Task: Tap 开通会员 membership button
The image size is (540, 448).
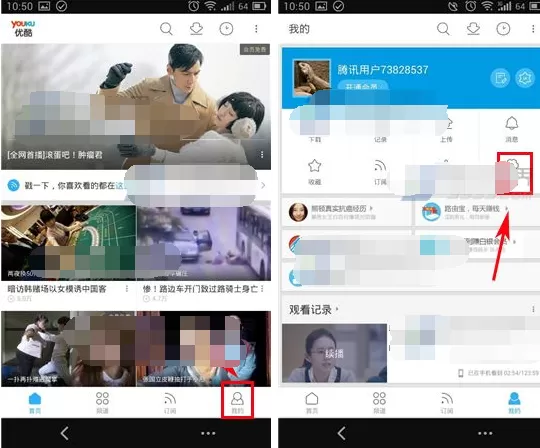Action: 363,85
